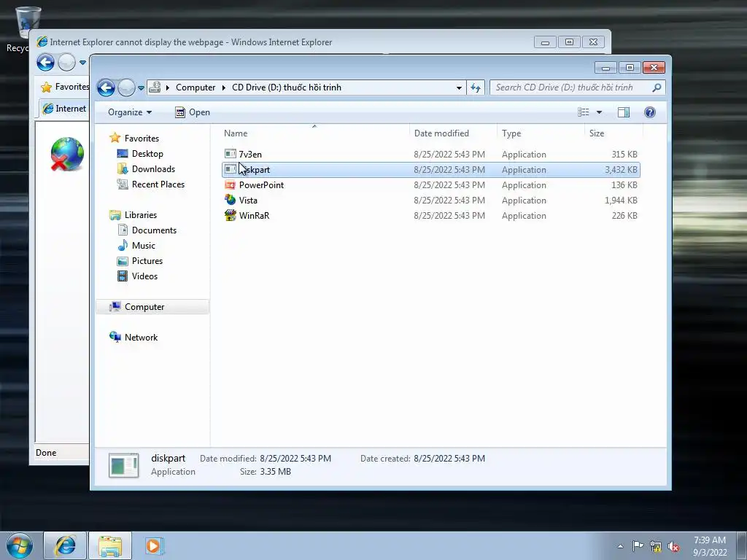Expand the breadcrumb arrow after Computer
The image size is (747, 560).
pos(223,87)
